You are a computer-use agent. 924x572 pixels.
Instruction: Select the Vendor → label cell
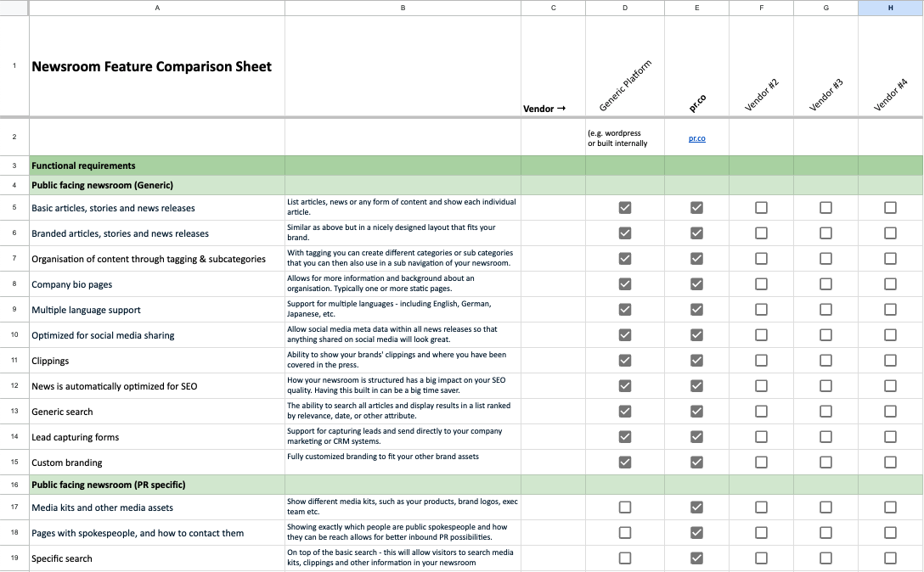coord(553,64)
